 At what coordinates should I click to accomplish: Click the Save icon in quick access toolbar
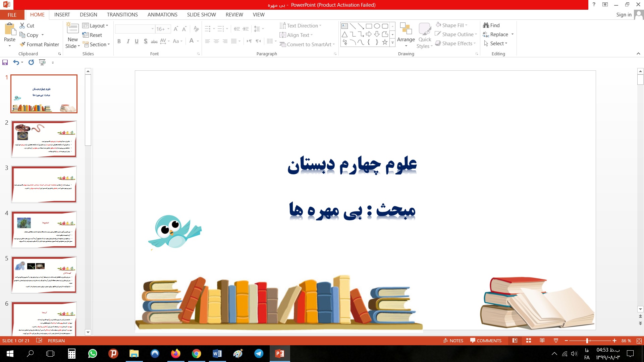coord(5,62)
